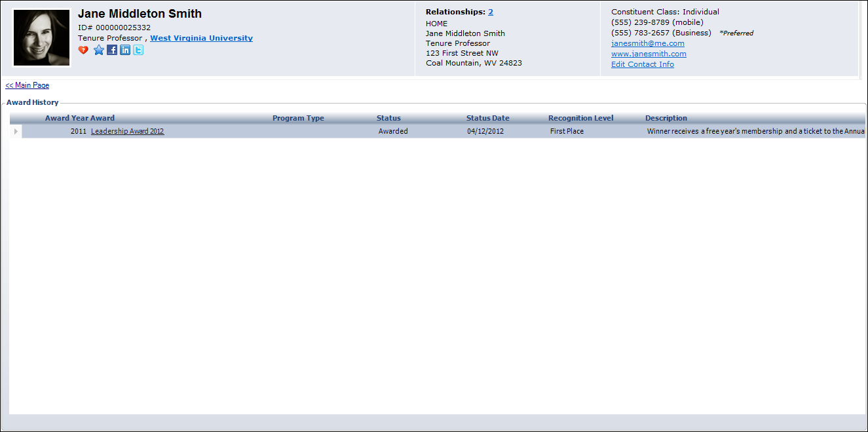868x432 pixels.
Task: Click Jane Middleton Smith's profile photo
Action: coord(42,37)
